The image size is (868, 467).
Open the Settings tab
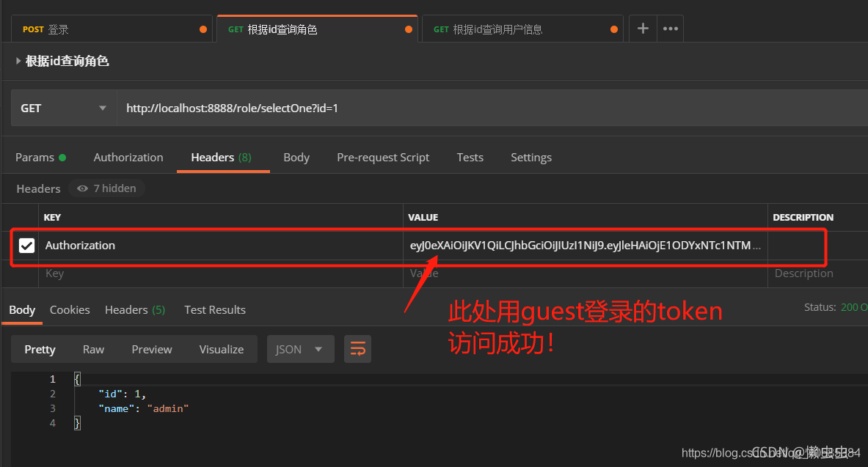click(530, 157)
